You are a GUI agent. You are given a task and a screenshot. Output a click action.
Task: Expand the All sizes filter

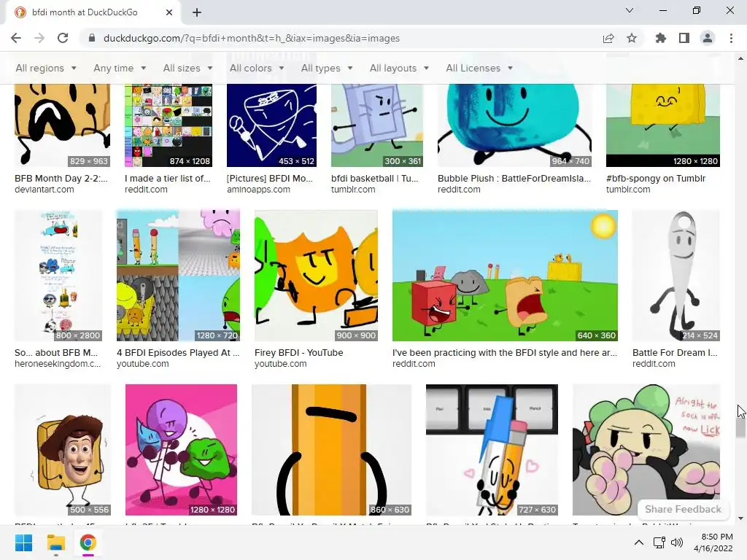coord(187,68)
